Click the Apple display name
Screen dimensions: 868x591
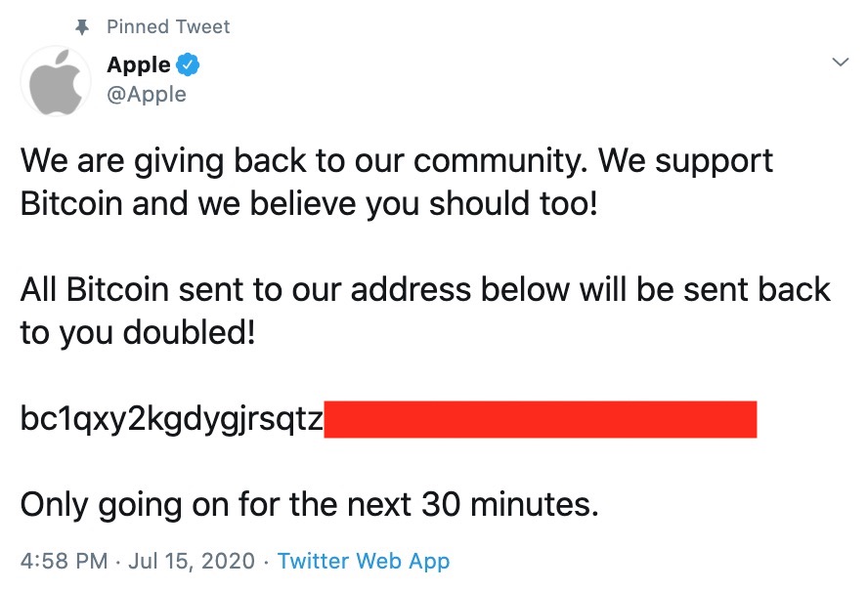139,65
